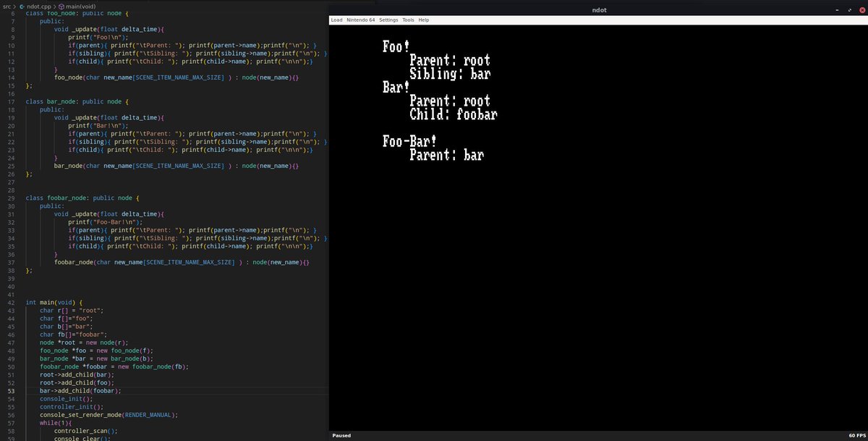Click the Paused status in emulator status bar
868x441 pixels.
pyautogui.click(x=341, y=436)
